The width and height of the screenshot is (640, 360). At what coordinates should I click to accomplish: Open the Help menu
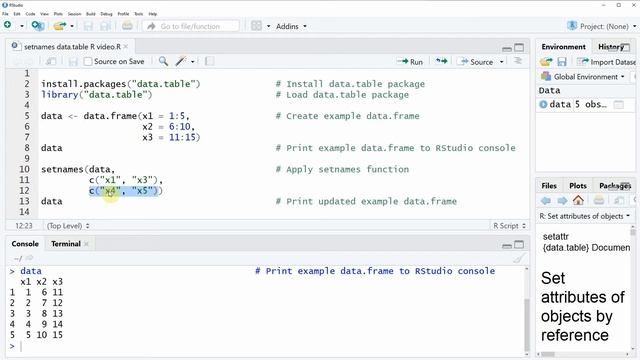[153, 14]
